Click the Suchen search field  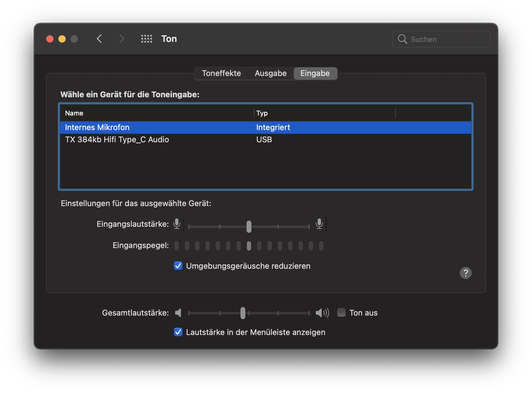click(447, 39)
